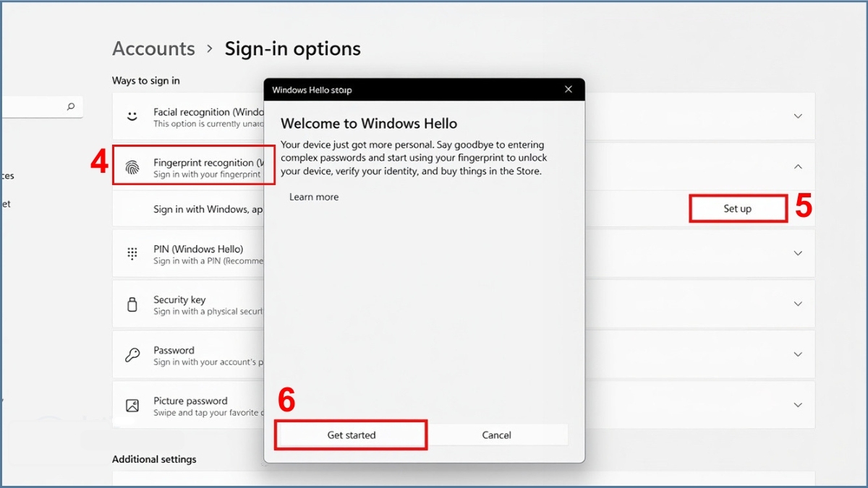Click the Welcome to Windows Hello heading
Viewport: 868px width, 488px height.
[x=369, y=124]
